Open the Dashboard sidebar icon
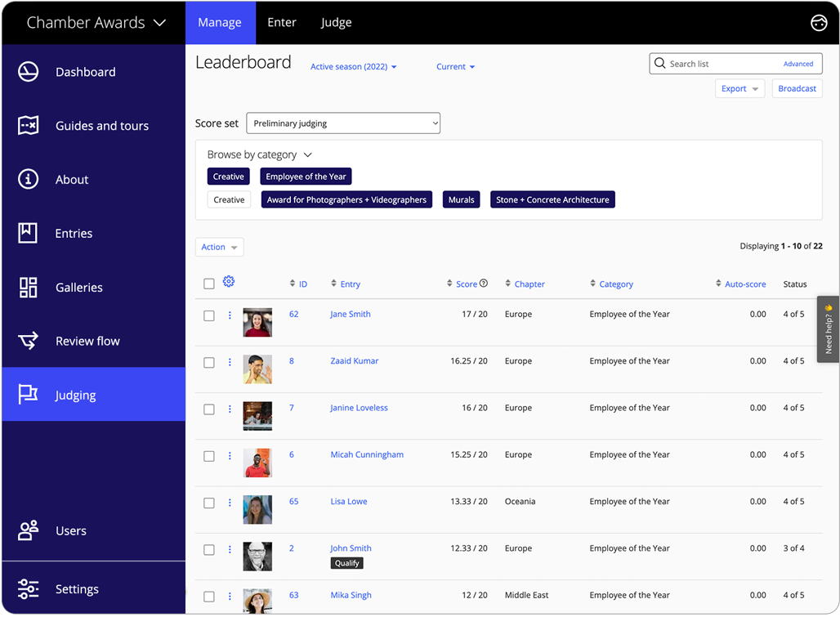The width and height of the screenshot is (840, 617). pos(27,72)
